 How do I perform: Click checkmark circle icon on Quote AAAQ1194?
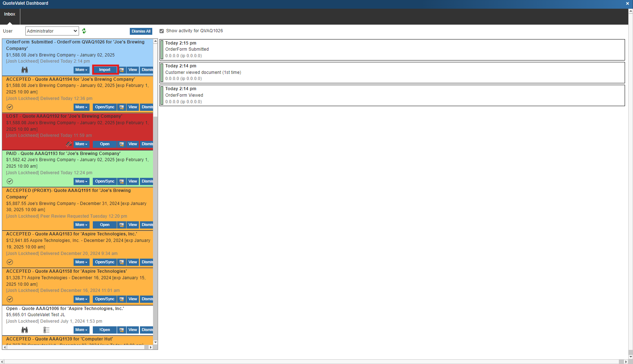[x=10, y=107]
